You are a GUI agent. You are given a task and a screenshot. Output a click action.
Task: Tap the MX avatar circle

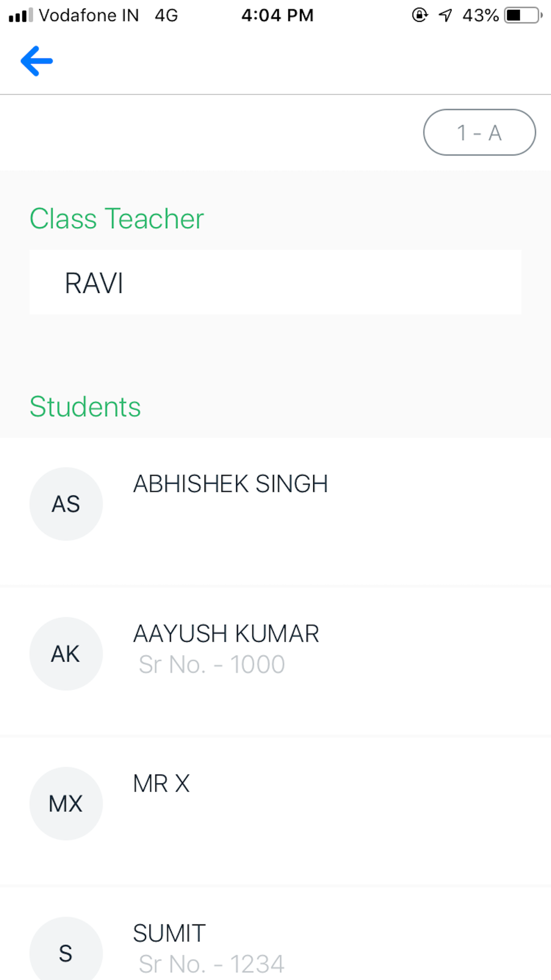(x=66, y=804)
